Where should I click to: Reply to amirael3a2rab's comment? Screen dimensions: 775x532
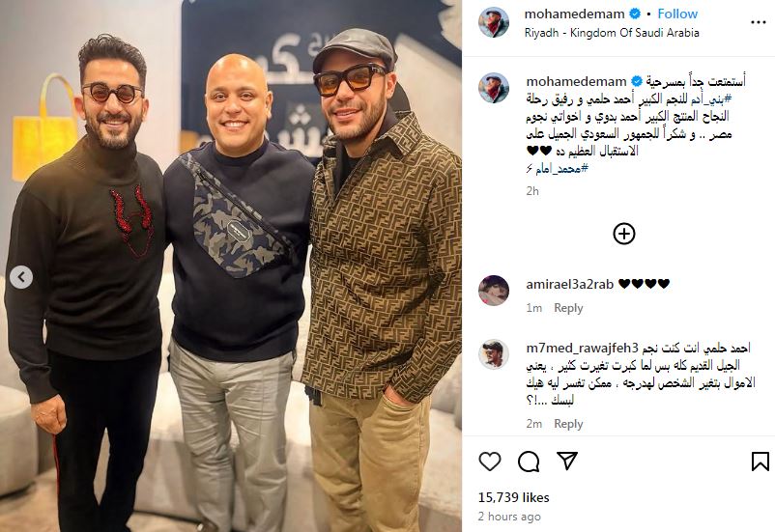568,308
